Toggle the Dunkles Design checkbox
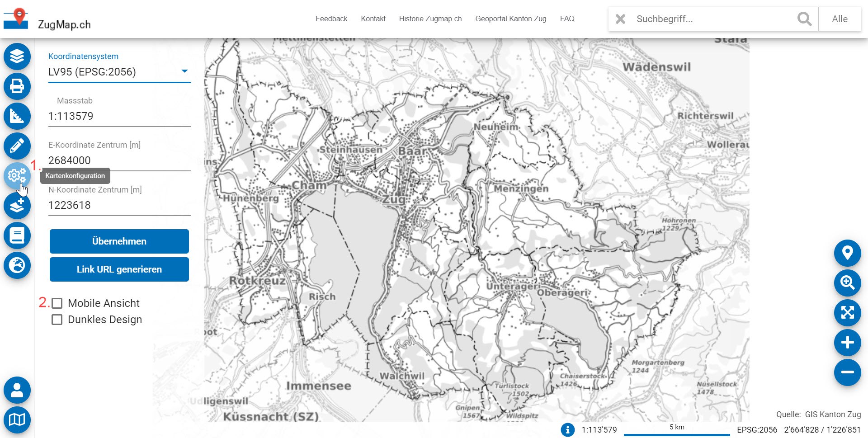Screen dimensions: 868x438 (57, 320)
